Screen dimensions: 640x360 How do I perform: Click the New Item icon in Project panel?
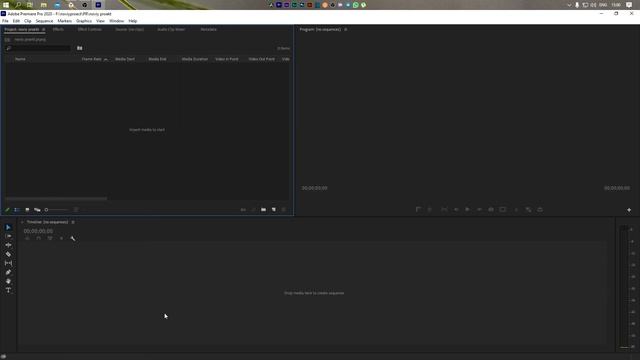274,210
